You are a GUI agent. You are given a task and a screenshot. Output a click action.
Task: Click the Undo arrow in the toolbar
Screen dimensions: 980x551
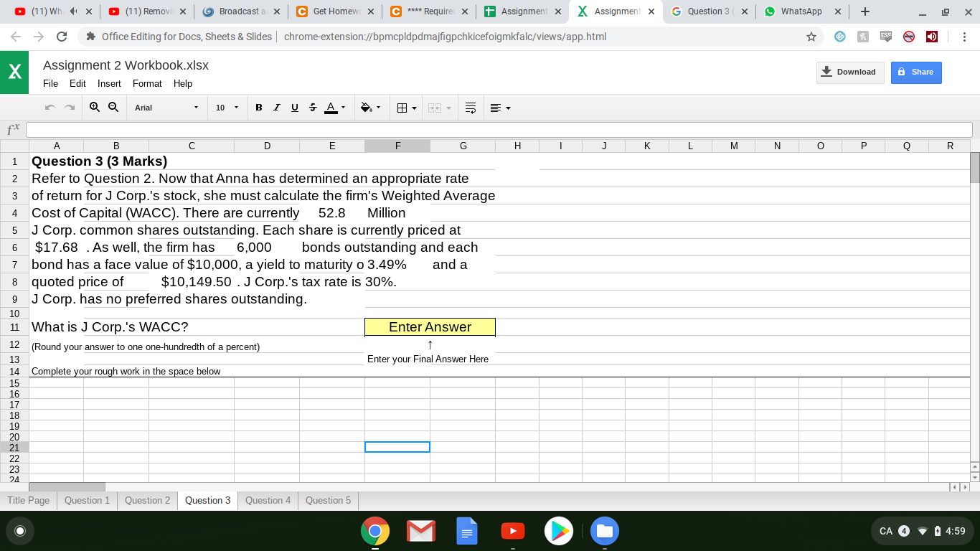click(50, 108)
